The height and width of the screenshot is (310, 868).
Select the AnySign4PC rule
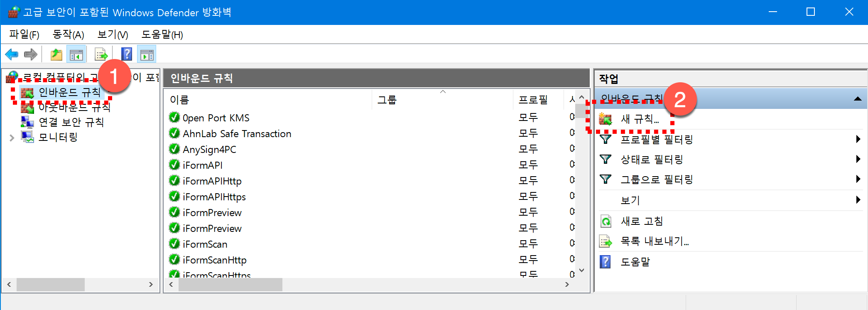pyautogui.click(x=209, y=150)
